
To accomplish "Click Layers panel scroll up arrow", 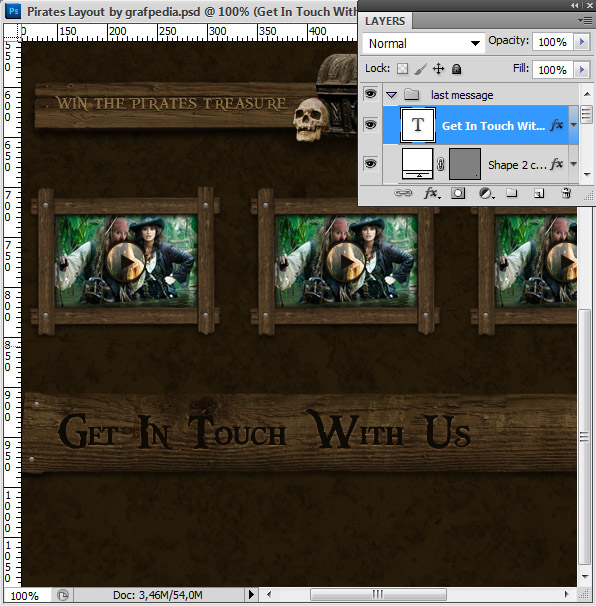I will click(x=587, y=94).
